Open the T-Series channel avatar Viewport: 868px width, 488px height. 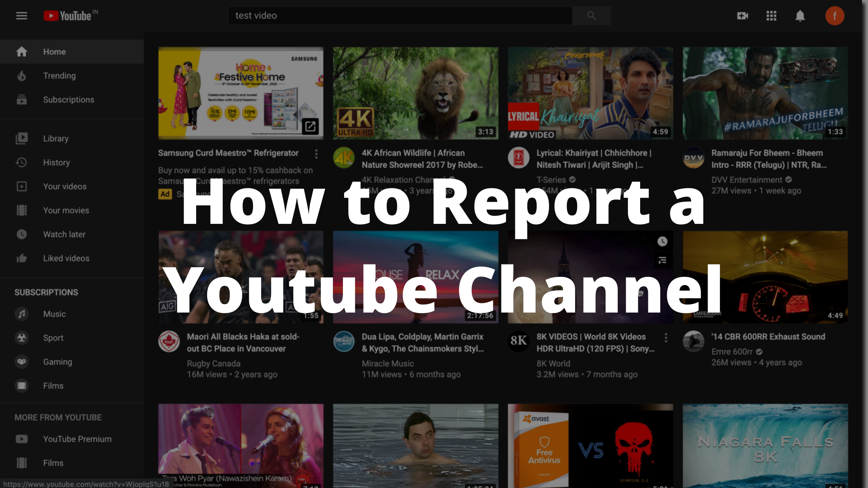pyautogui.click(x=518, y=158)
